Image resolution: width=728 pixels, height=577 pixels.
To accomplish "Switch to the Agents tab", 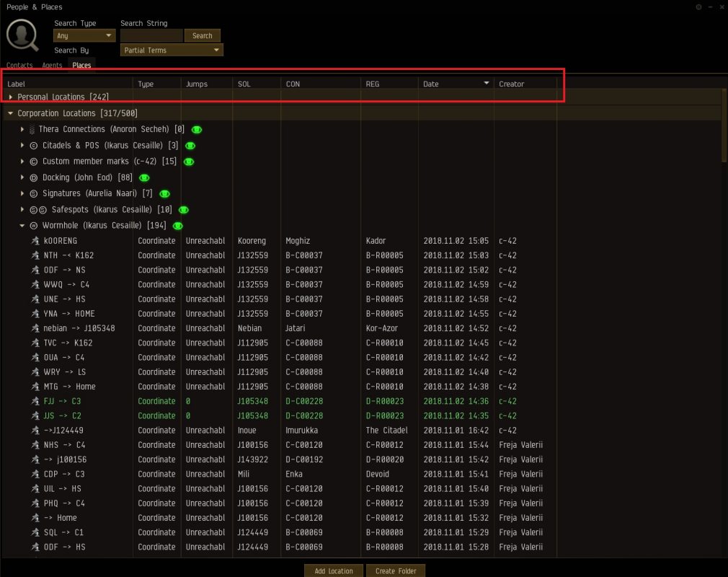I will coord(52,66).
